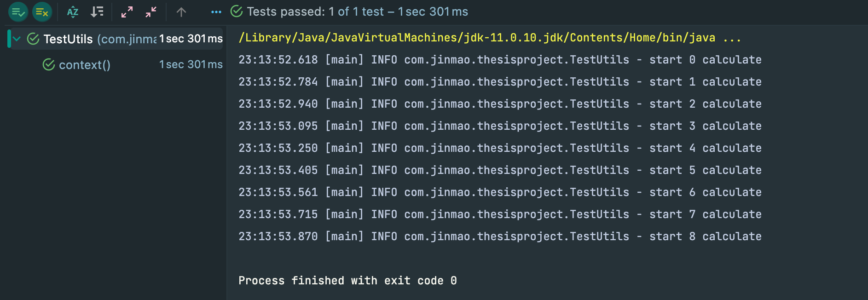868x300 pixels.
Task: Click the Tests passed summary text
Action: [x=357, y=12]
